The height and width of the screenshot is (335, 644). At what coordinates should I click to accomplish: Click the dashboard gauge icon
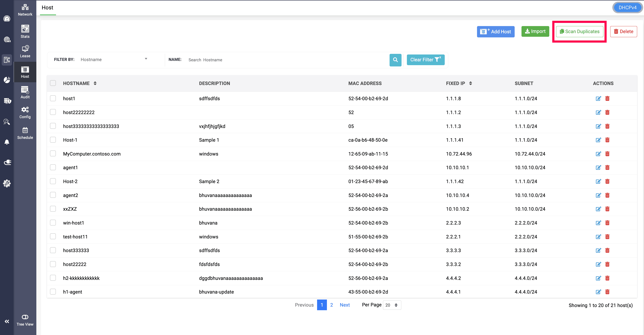tap(7, 19)
